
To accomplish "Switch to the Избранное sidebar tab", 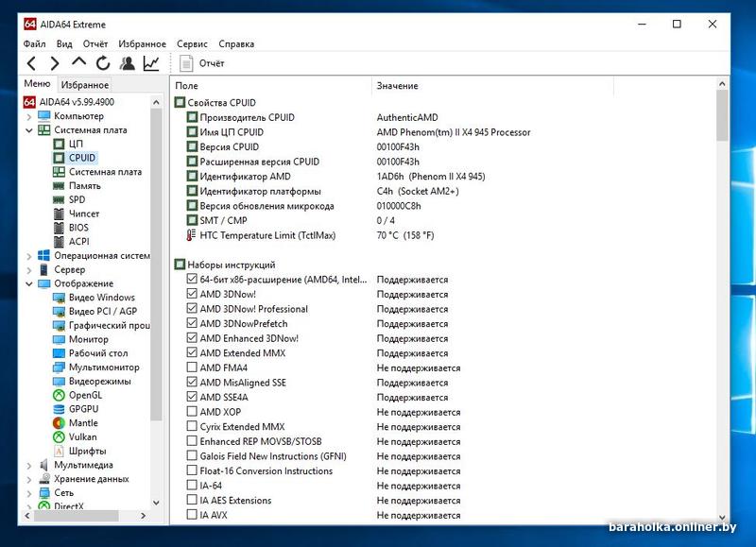I will tap(85, 85).
